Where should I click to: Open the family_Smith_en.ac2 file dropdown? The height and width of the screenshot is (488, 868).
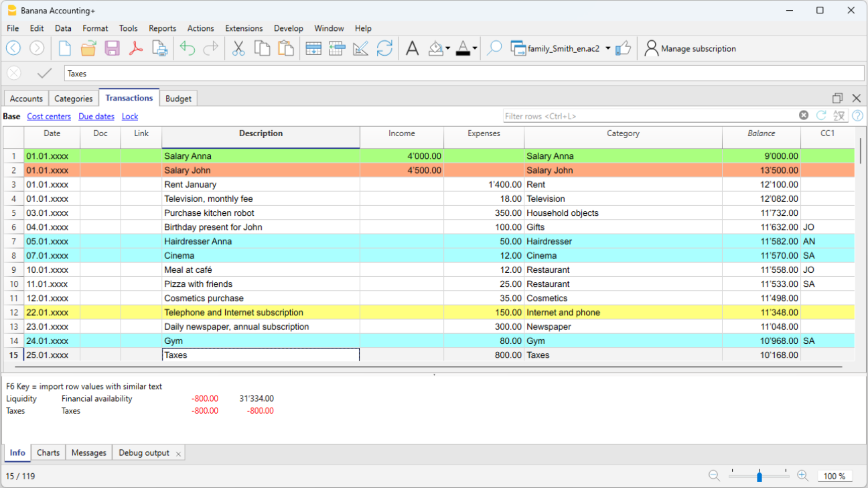point(607,48)
